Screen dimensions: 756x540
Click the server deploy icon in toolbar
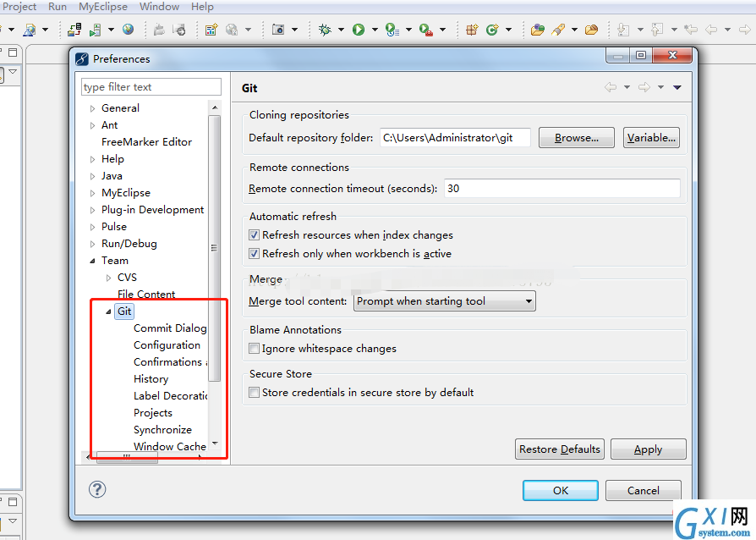74,30
